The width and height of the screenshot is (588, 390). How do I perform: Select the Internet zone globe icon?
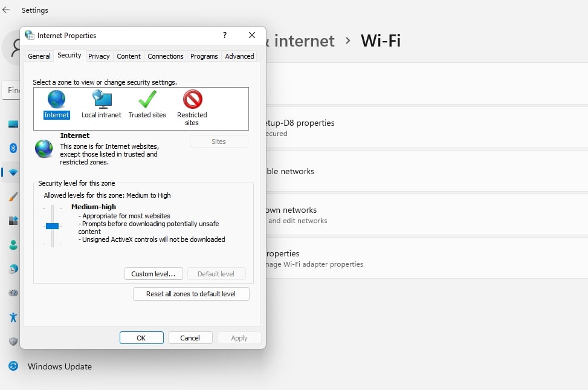point(57,100)
